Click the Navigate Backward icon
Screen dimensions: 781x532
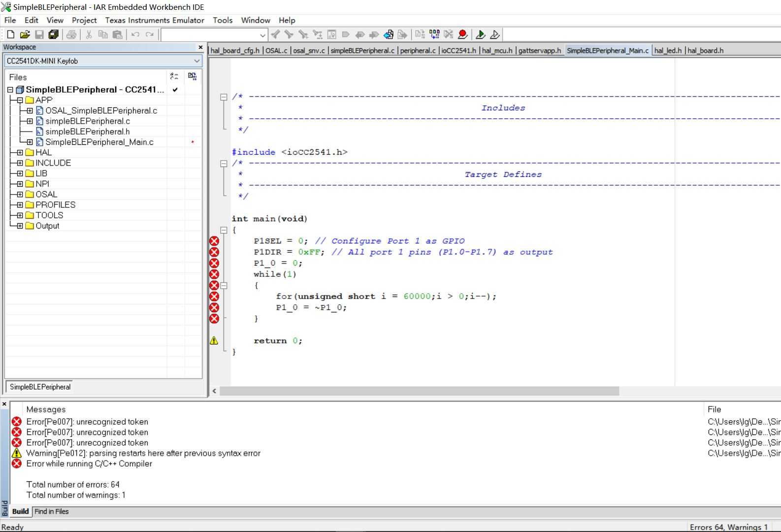coord(389,34)
